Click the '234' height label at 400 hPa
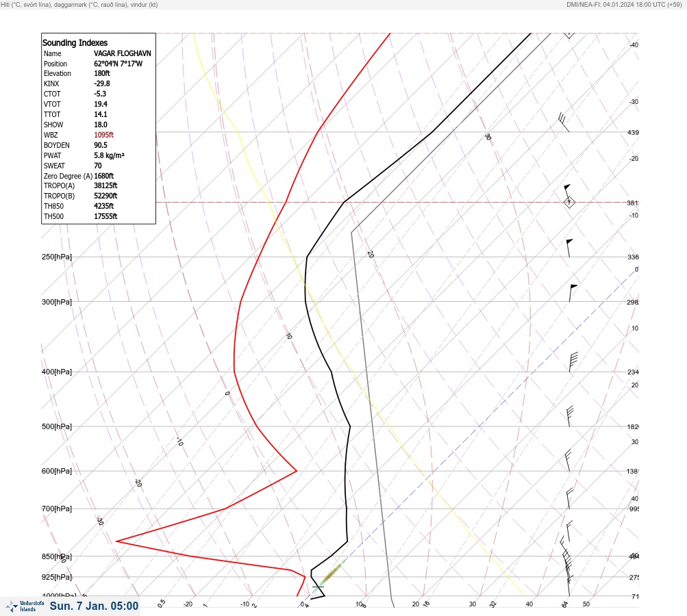This screenshot has width=687, height=616. pyautogui.click(x=633, y=372)
